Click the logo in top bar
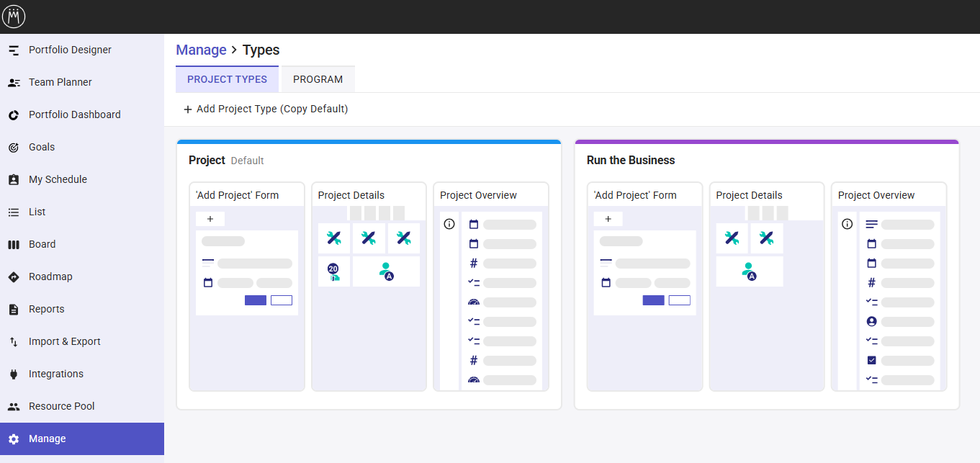The width and height of the screenshot is (980, 463). (14, 17)
